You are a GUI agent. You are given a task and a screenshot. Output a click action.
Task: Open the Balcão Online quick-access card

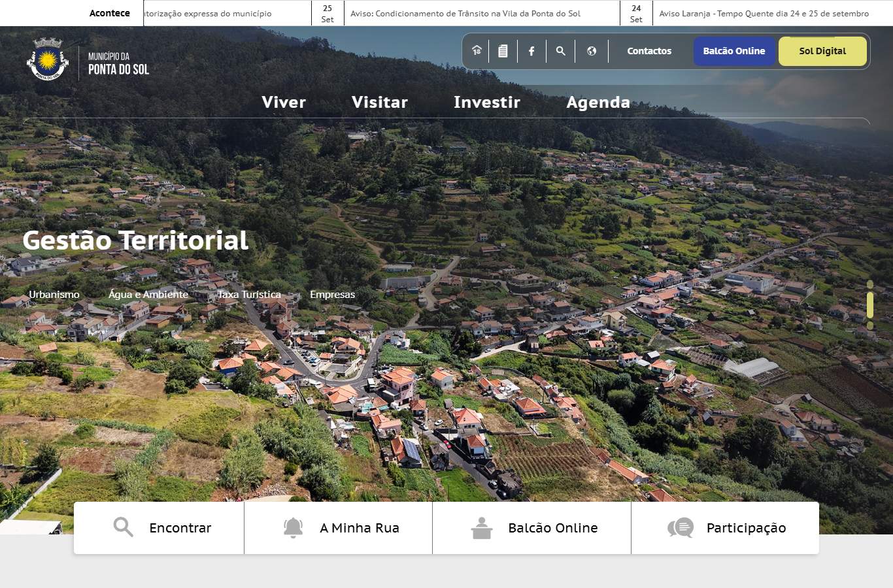click(532, 528)
